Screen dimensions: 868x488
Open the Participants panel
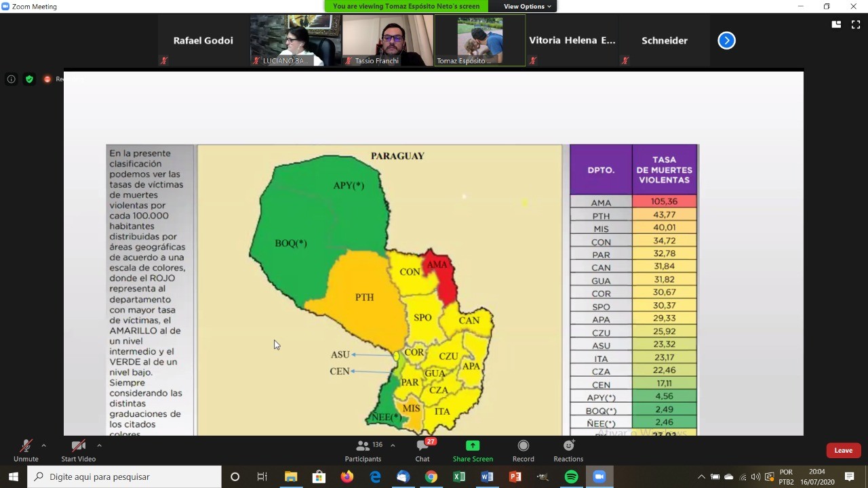[363, 450]
